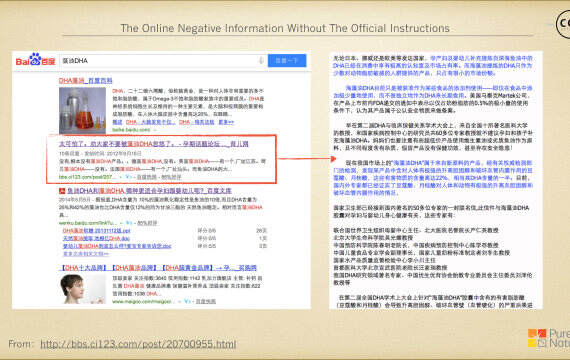Click the red PDF icon beside the wenku result

[62, 191]
